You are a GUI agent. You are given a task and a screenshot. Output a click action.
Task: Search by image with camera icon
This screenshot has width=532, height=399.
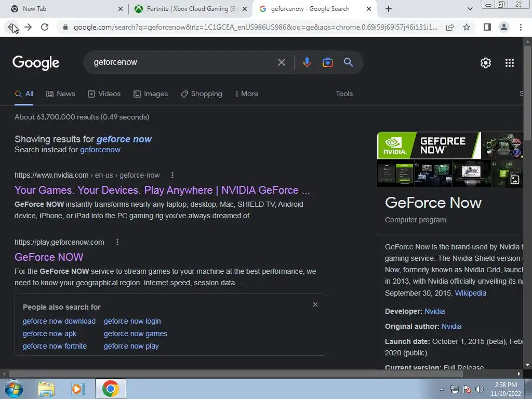tap(328, 62)
